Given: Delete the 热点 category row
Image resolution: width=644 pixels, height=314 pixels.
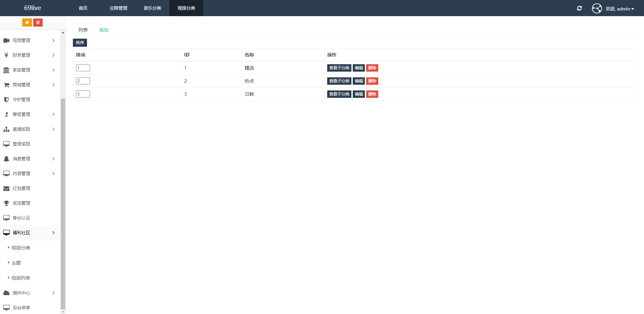Looking at the screenshot, I should click(x=372, y=81).
